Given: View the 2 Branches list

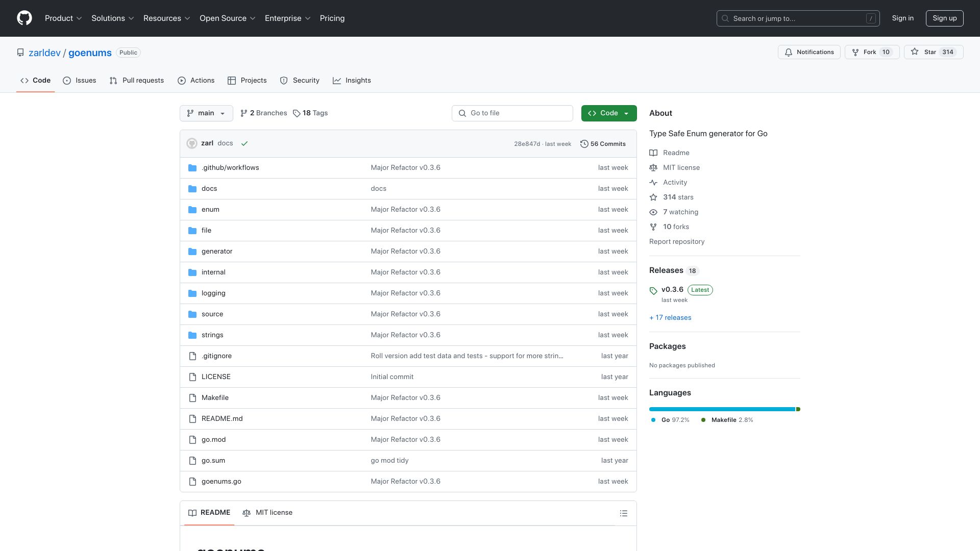Looking at the screenshot, I should 264,113.
